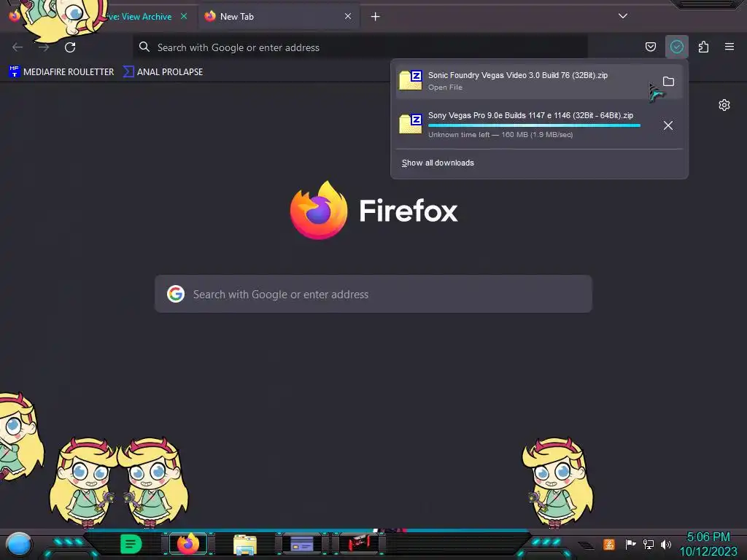Open File Explorer from taskbar
747x560 pixels.
[x=245, y=544]
